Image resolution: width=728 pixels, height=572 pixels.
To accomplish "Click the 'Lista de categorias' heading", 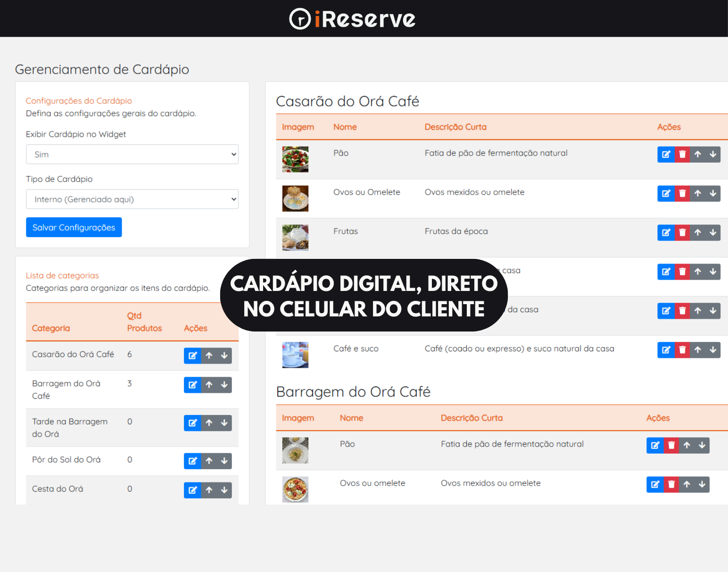I will point(62,276).
